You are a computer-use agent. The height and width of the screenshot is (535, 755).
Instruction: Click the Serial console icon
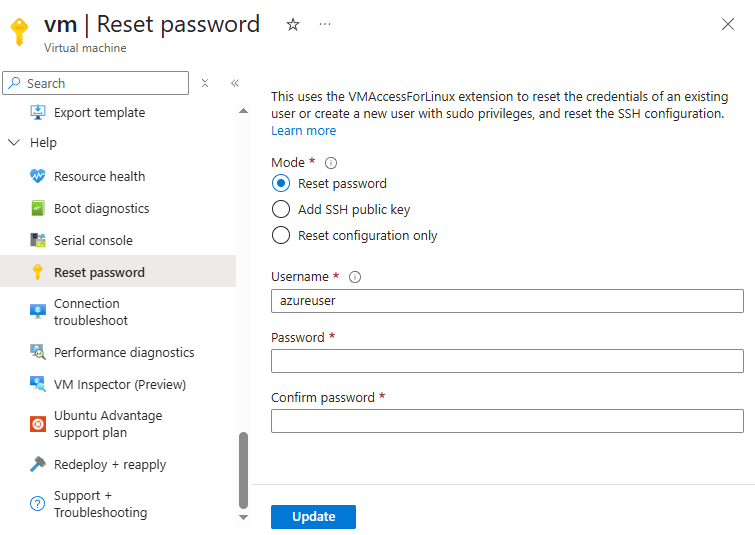tap(38, 240)
